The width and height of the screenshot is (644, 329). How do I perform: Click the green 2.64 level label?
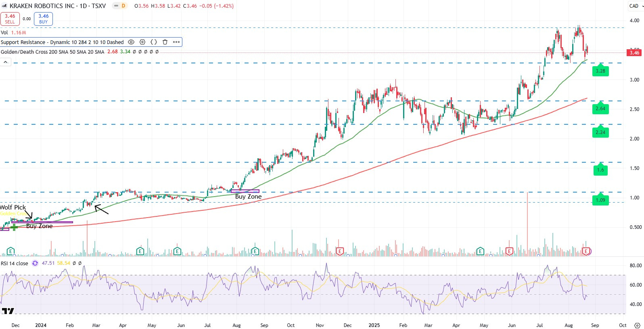[600, 109]
